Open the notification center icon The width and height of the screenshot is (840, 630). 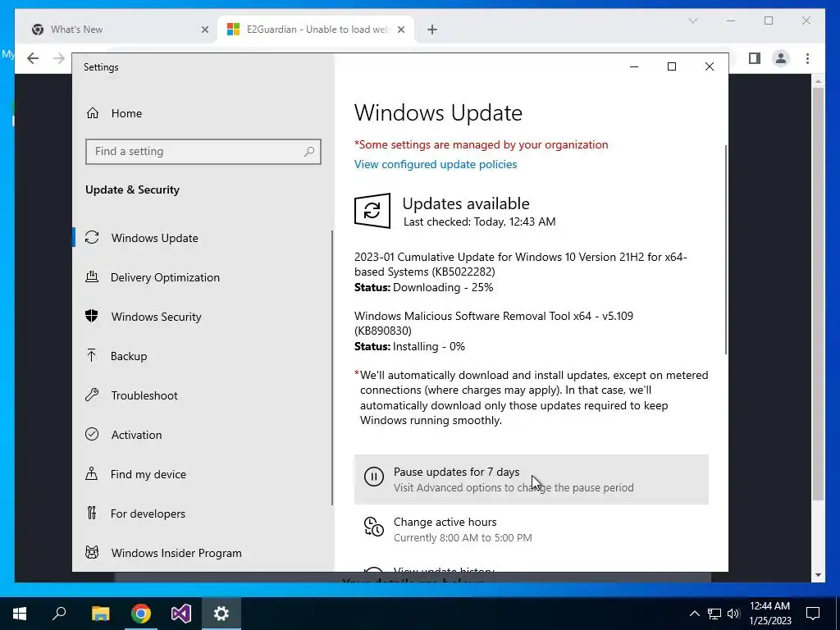pos(813,614)
